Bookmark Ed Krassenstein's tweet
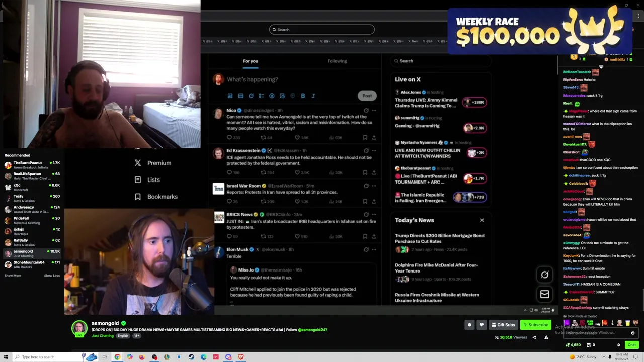 click(365, 172)
